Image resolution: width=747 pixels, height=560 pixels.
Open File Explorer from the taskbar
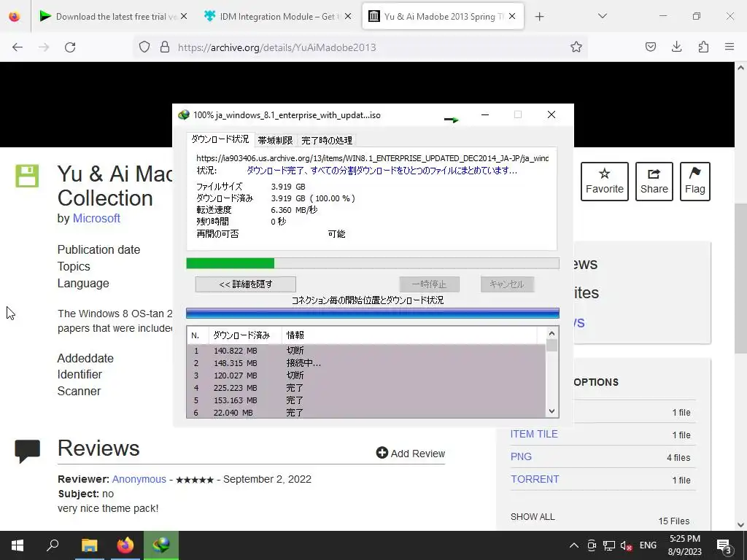click(x=89, y=545)
